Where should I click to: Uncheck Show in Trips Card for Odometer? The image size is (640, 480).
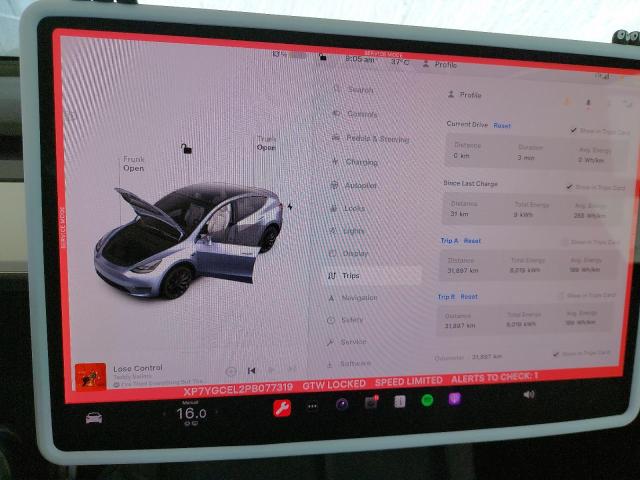(556, 353)
